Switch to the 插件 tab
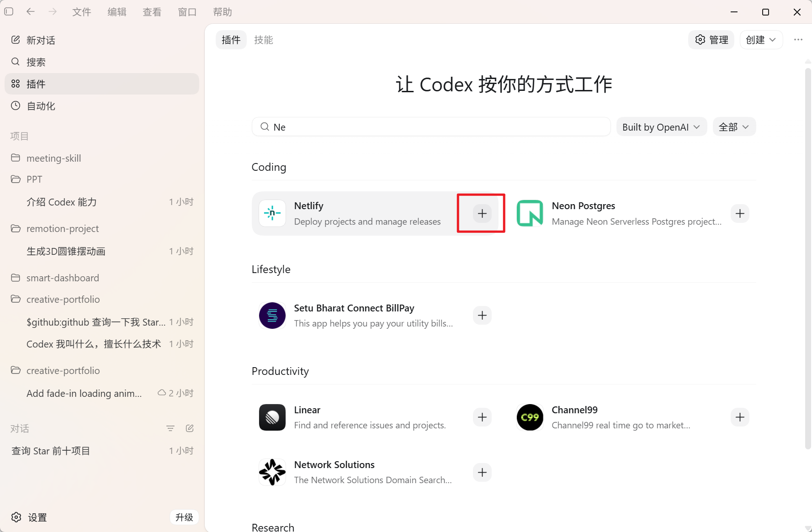This screenshot has width=812, height=532. [231, 40]
